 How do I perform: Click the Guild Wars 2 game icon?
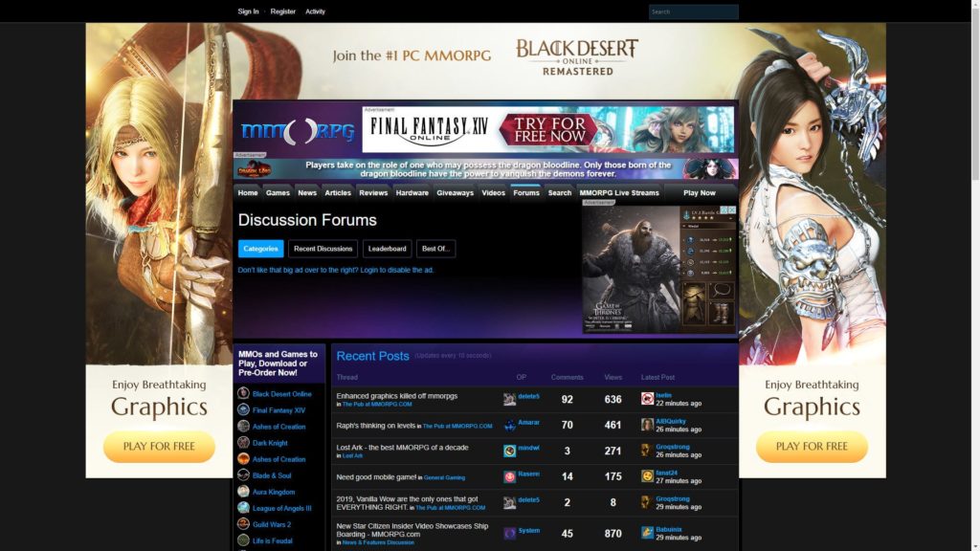pyautogui.click(x=243, y=524)
